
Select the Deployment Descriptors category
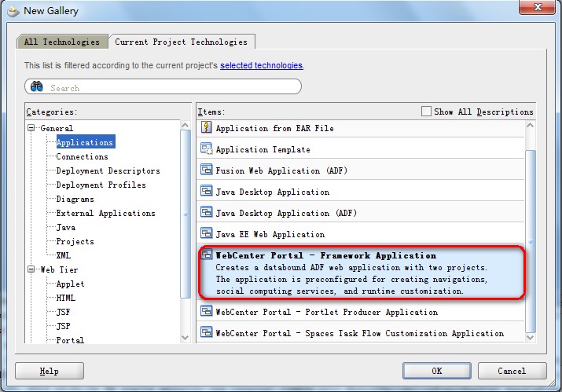point(108,170)
